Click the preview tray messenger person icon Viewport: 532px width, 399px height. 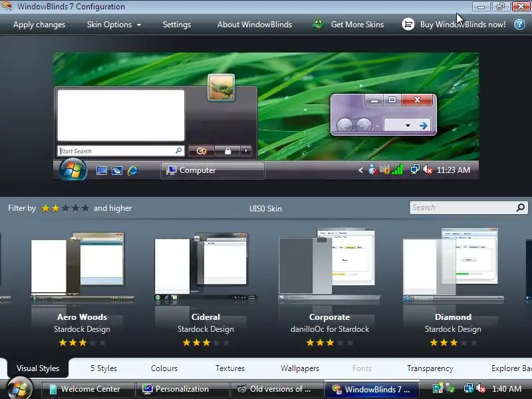372,170
